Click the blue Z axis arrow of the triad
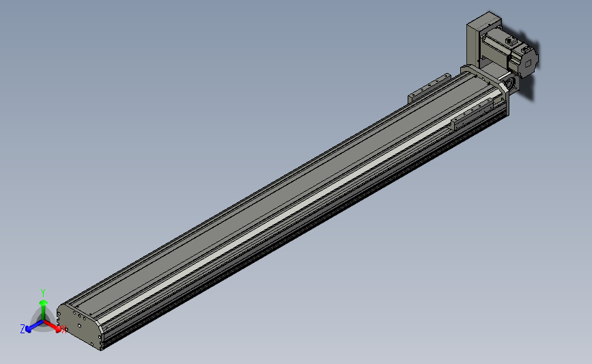 pos(34,326)
